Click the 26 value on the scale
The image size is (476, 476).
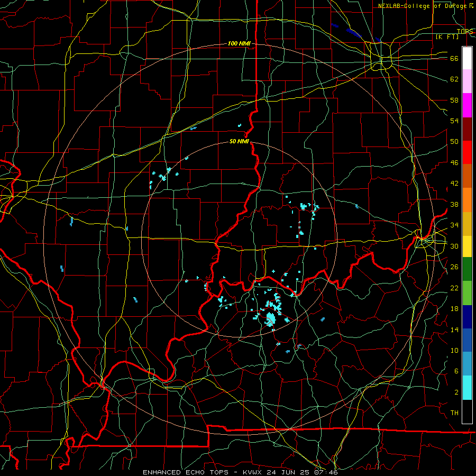(x=454, y=267)
